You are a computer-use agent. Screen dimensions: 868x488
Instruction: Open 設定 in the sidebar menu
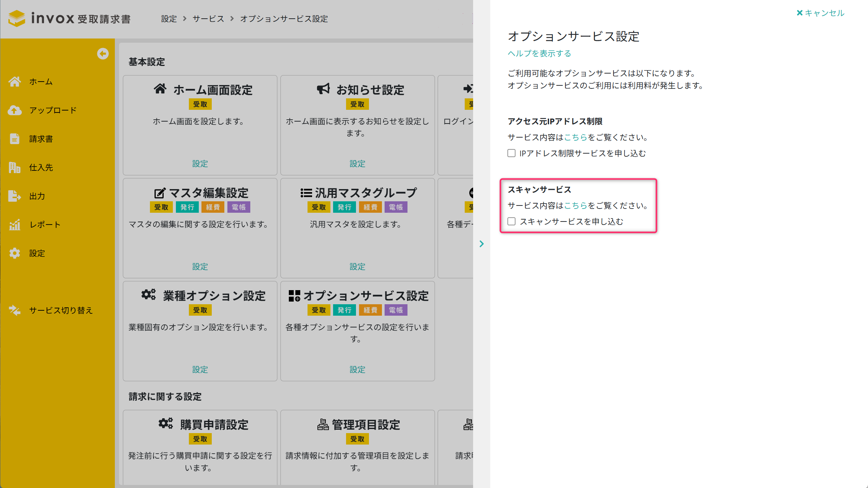(x=37, y=253)
